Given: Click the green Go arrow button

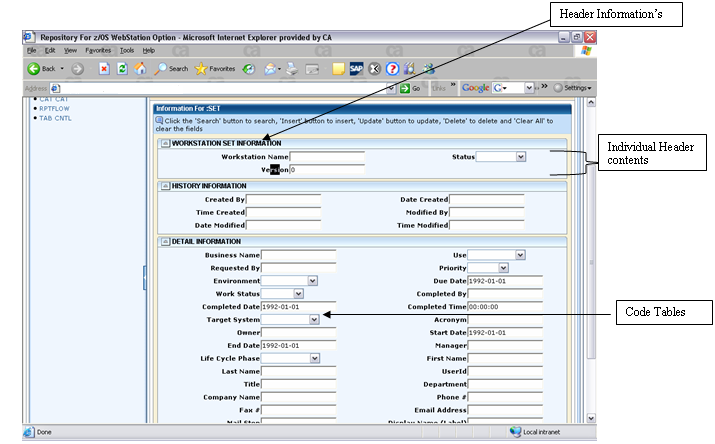Looking at the screenshot, I should coord(404,88).
